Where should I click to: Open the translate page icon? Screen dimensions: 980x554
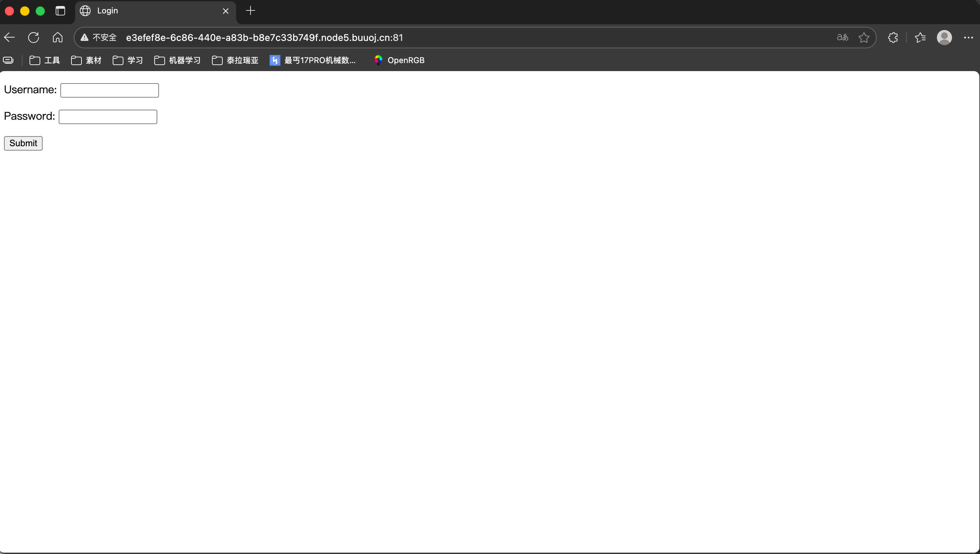click(x=842, y=37)
